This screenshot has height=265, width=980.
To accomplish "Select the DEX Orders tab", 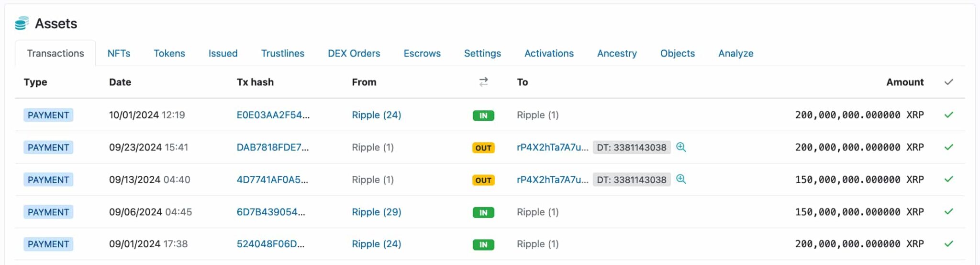I will pyautogui.click(x=354, y=53).
